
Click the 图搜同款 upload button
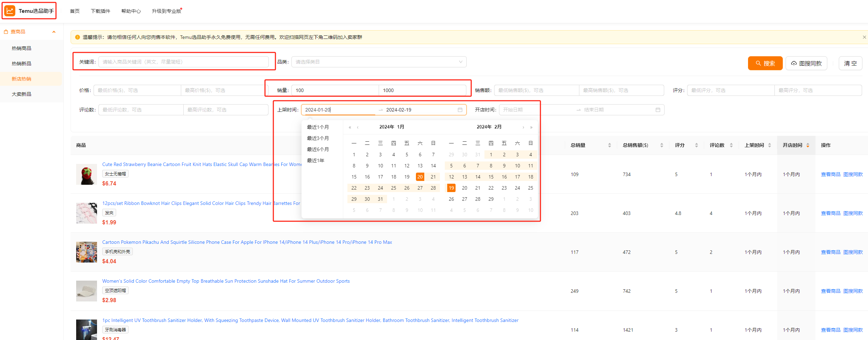806,63
